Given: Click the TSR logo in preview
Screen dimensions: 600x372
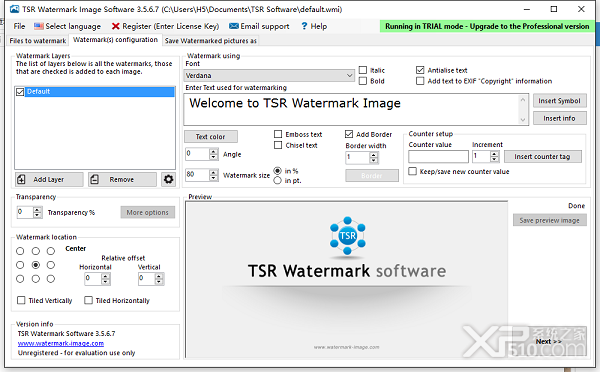Looking at the screenshot, I should (x=347, y=236).
